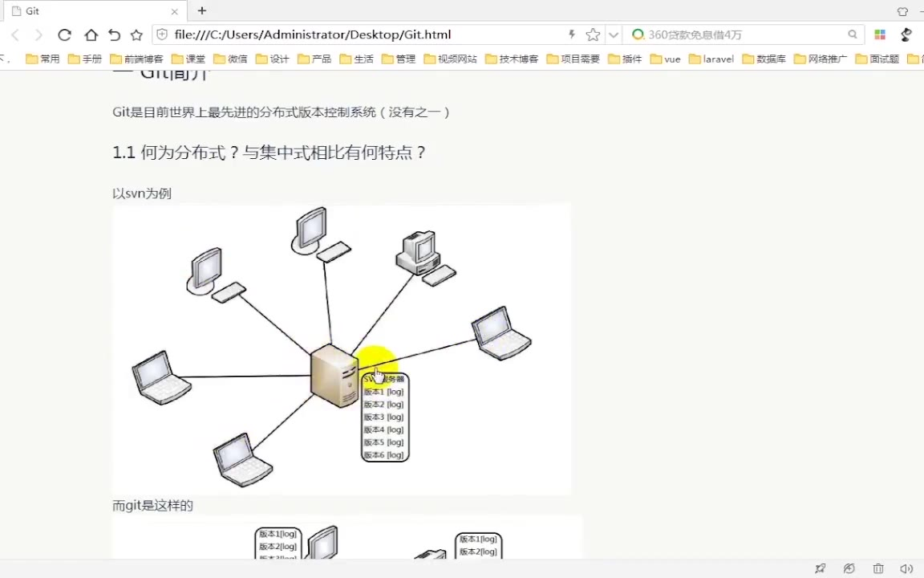The height and width of the screenshot is (578, 924).
Task: Open the 技术博客 bookmark folder
Action: tap(512, 59)
